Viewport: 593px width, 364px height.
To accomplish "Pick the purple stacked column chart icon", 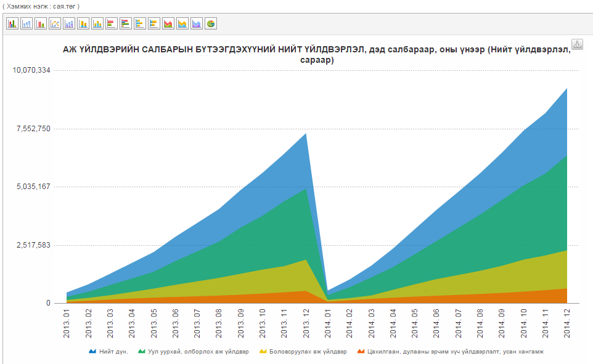I will [69, 23].
